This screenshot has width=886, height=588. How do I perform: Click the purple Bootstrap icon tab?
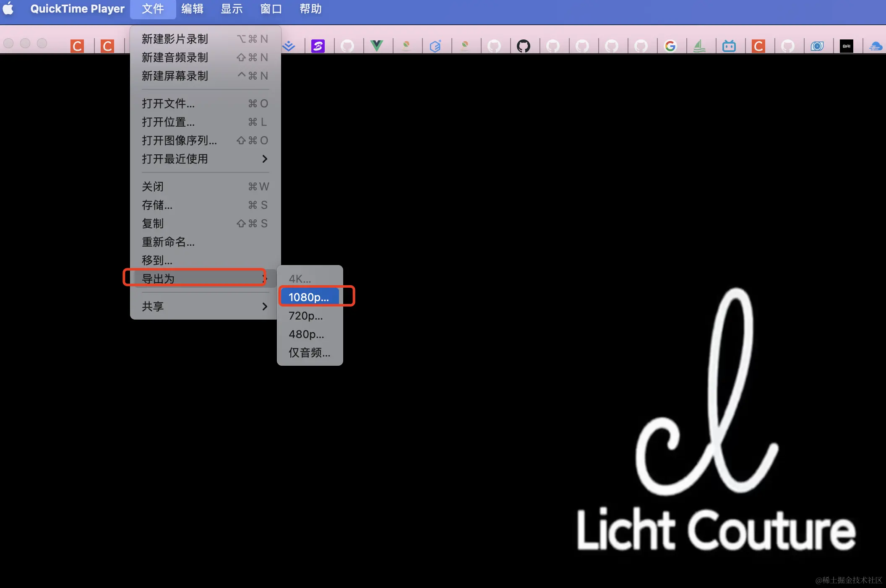click(318, 46)
